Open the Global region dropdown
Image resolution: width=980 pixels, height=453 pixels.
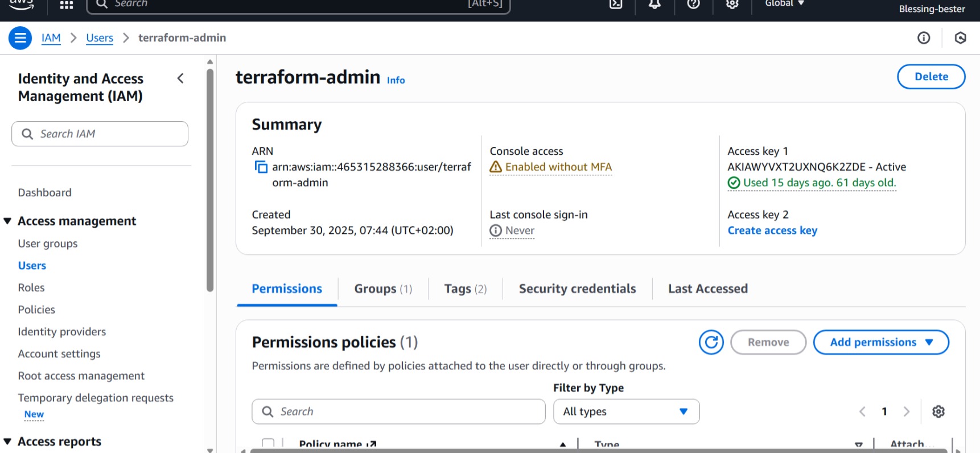click(x=784, y=3)
